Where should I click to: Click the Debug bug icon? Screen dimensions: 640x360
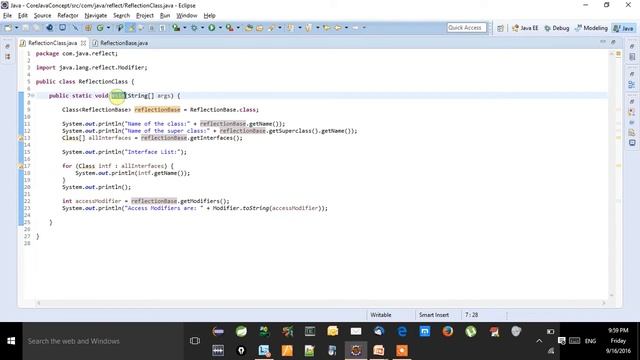194,28
